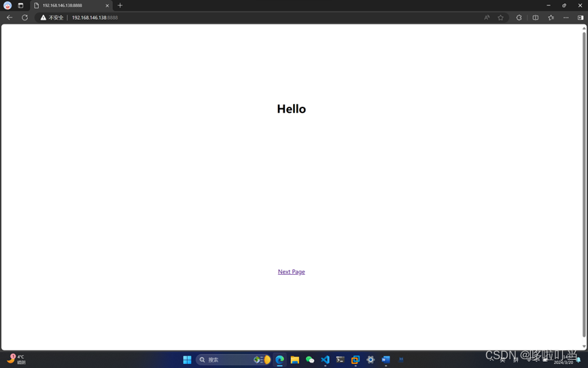Viewport: 588px width, 368px height.
Task: Click the Read aloud icon
Action: (487, 18)
